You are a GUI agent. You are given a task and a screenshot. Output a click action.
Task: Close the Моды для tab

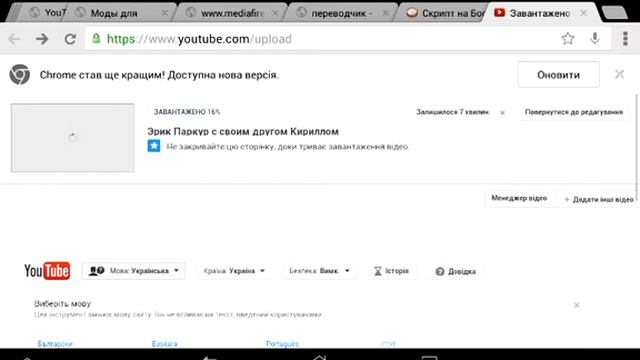(x=164, y=13)
